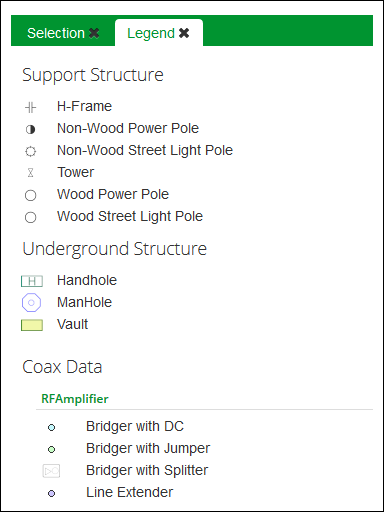Click the Non-Wood Power Pole half-filled icon
Image resolution: width=384 pixels, height=512 pixels.
pos(30,129)
